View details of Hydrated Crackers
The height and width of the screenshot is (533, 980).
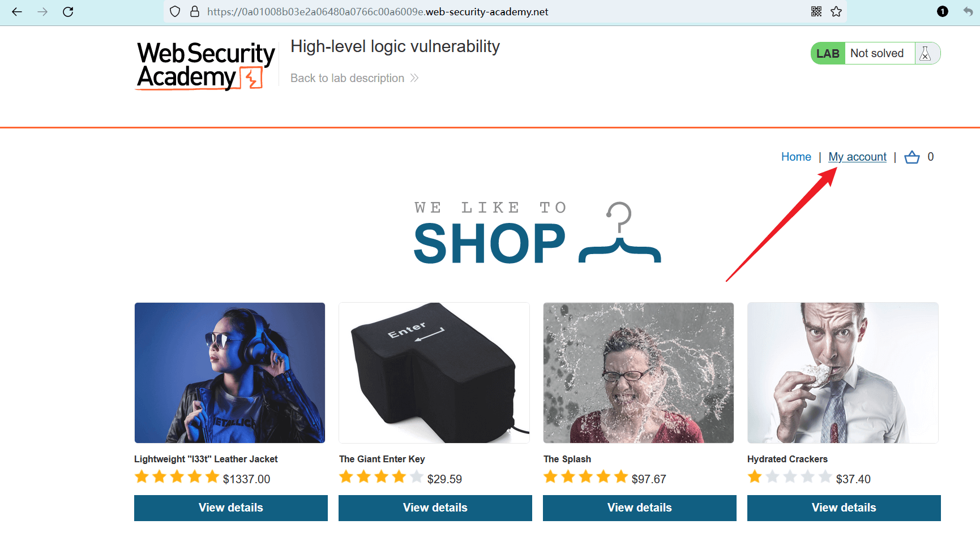tap(844, 508)
